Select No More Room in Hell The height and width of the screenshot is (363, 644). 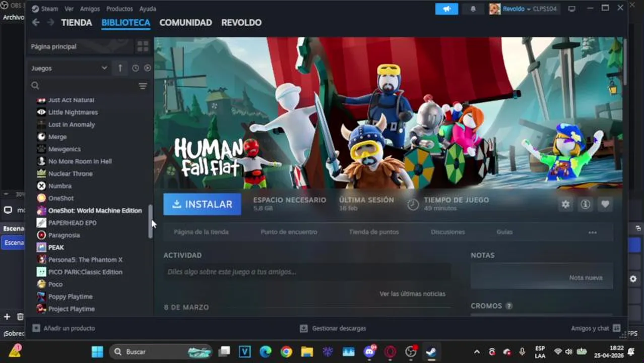(x=80, y=161)
